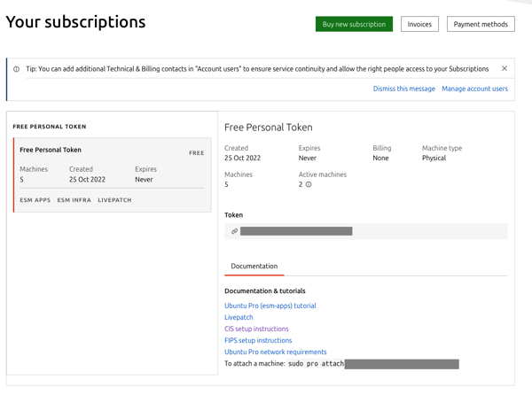The image size is (532, 395).
Task: Click the ESM INFRA label on card
Action: (74, 200)
